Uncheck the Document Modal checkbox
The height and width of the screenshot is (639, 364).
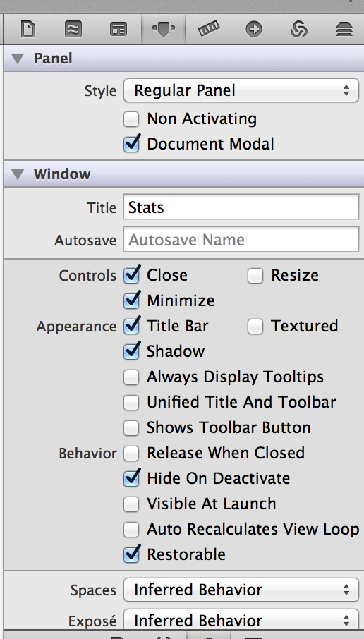click(131, 145)
